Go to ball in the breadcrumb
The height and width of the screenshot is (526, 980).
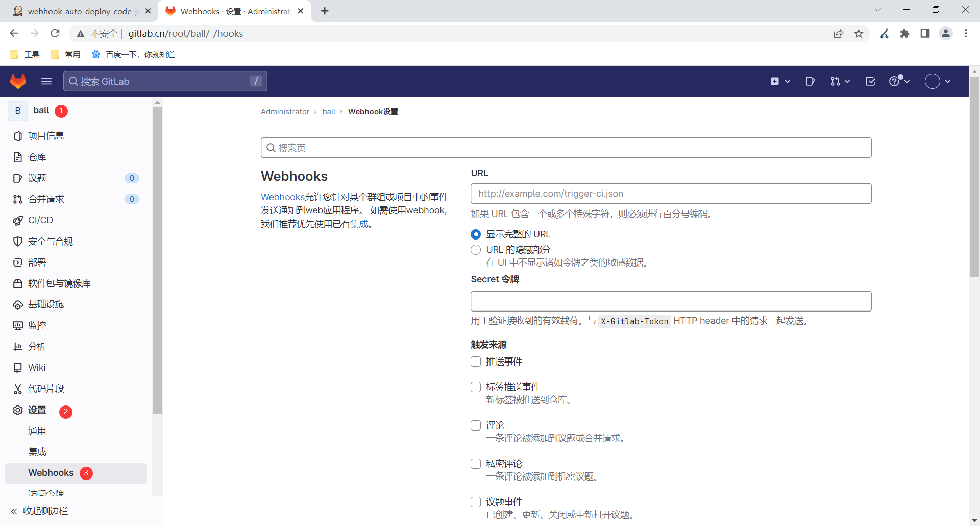[329, 112]
